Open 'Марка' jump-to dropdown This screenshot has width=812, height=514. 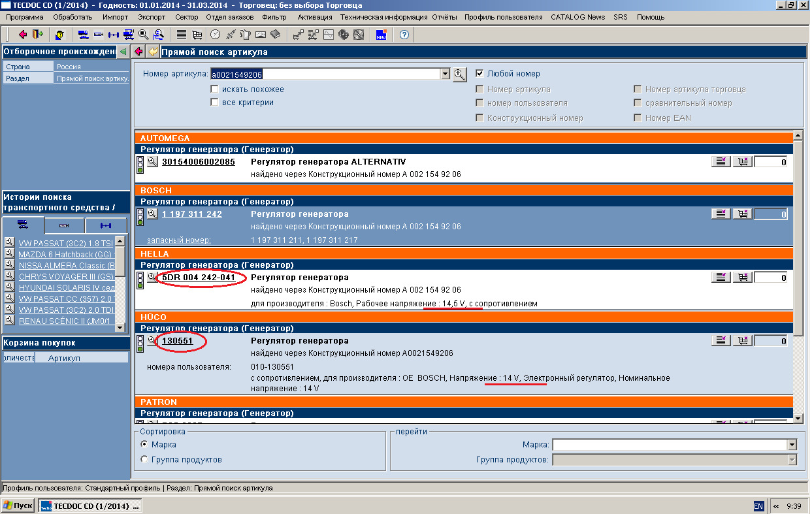[x=792, y=445]
